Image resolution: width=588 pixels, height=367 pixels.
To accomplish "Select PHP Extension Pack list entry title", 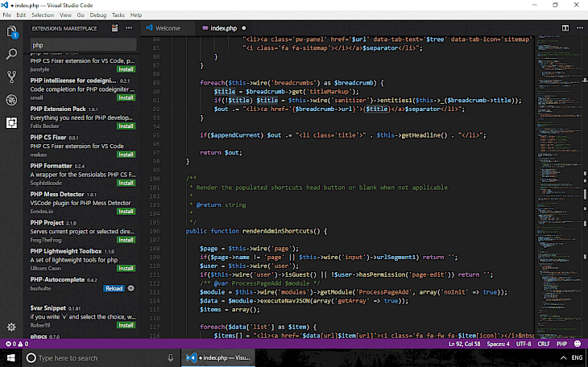I will (x=58, y=109).
